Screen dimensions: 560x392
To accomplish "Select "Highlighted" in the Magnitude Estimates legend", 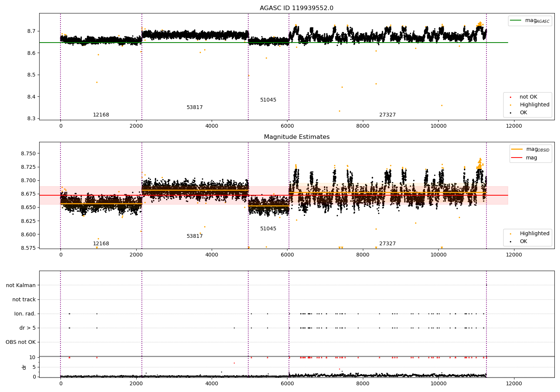I will (x=535, y=234).
